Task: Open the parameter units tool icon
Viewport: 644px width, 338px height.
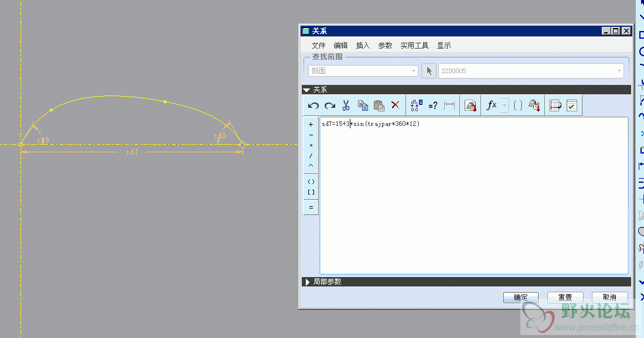Action: coord(471,106)
